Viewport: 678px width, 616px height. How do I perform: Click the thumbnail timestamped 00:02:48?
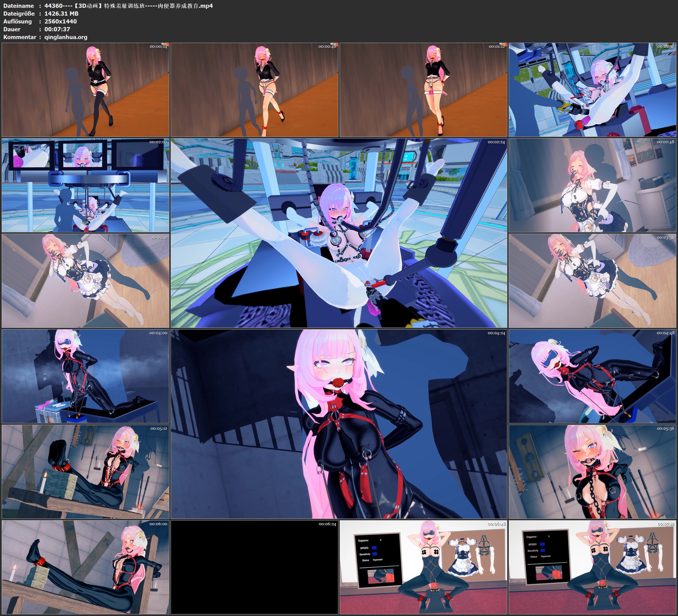[x=592, y=185]
